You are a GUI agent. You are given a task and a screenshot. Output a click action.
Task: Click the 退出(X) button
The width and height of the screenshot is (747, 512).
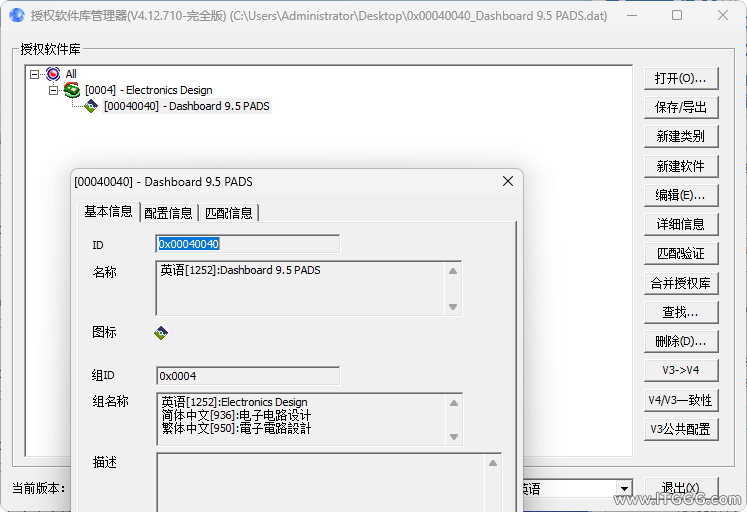point(681,488)
